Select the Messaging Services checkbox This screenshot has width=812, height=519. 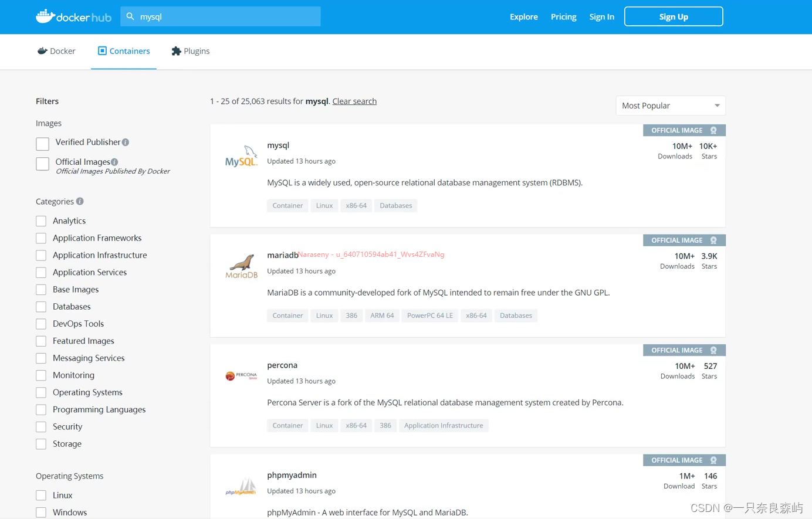tap(41, 358)
